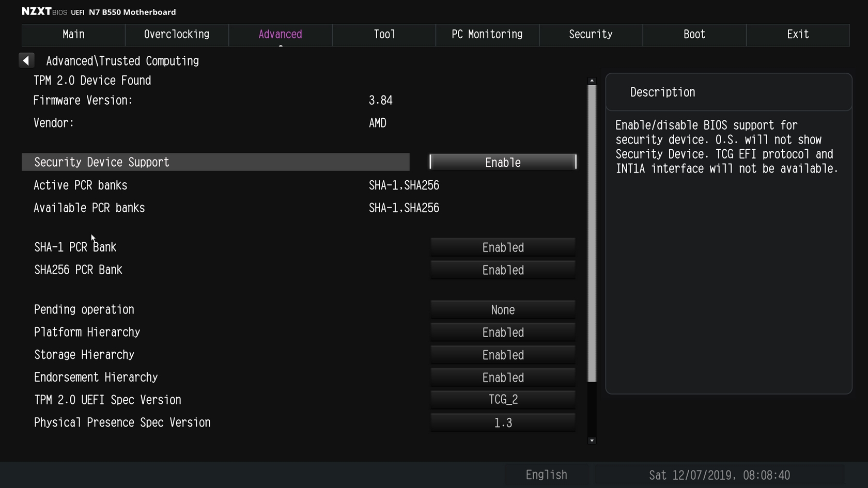This screenshot has width=868, height=488.
Task: Click TPM 2.0 Device Found text
Action: (x=92, y=81)
